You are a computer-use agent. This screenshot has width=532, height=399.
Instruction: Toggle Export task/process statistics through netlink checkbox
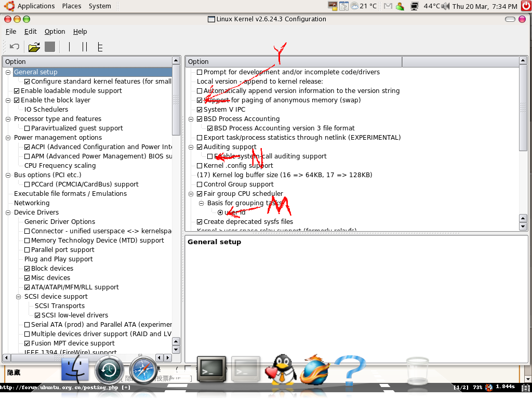[x=199, y=138]
